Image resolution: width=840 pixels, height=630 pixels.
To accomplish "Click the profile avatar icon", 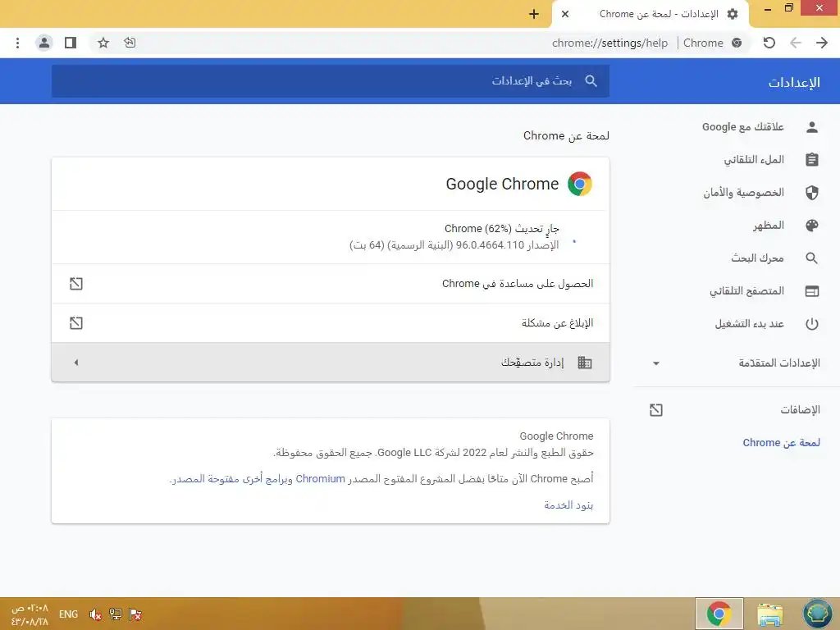I will 44,43.
